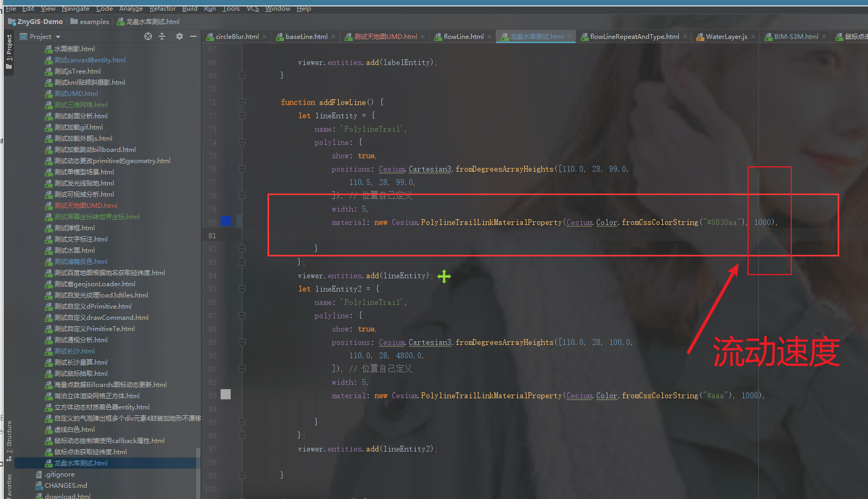This screenshot has height=499, width=868.
Task: Switch to the BIM-S3M.html tab
Action: pyautogui.click(x=796, y=37)
